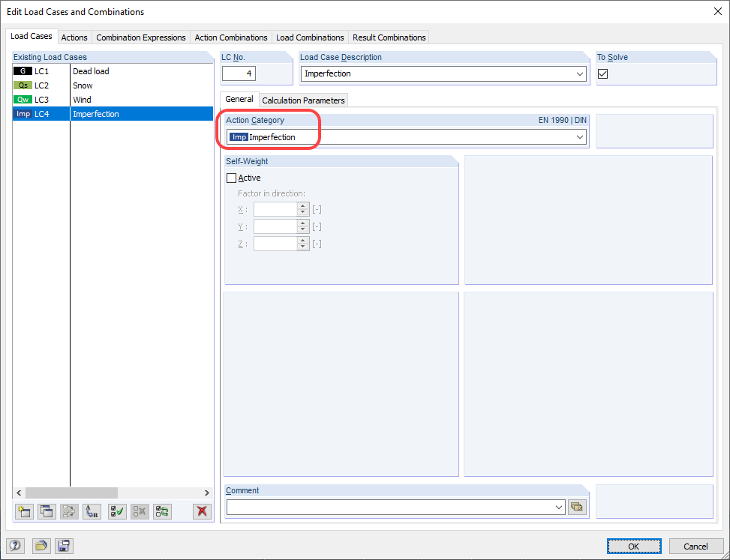Click the Qw category badge of LC3
The image size is (730, 560).
click(x=23, y=100)
